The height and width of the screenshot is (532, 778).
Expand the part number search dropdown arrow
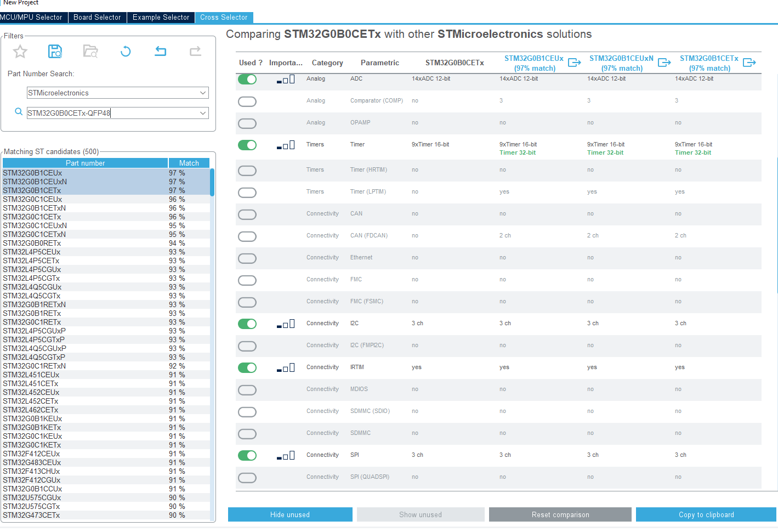tap(203, 114)
